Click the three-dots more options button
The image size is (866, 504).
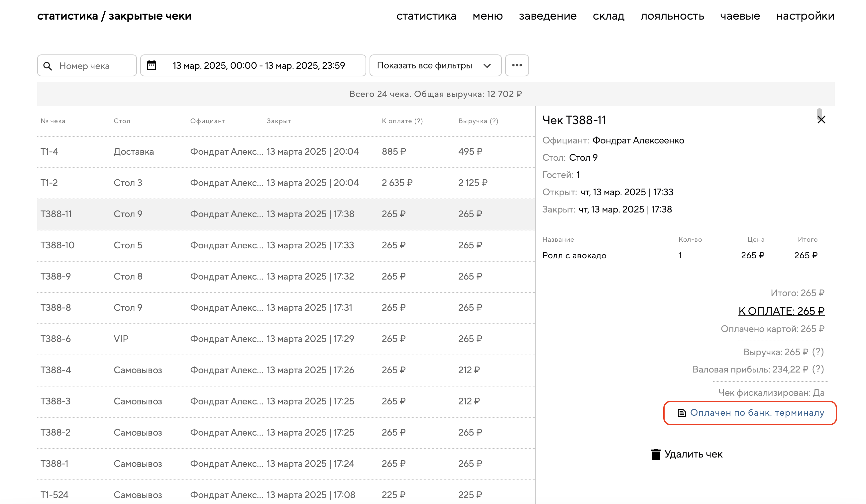point(516,65)
